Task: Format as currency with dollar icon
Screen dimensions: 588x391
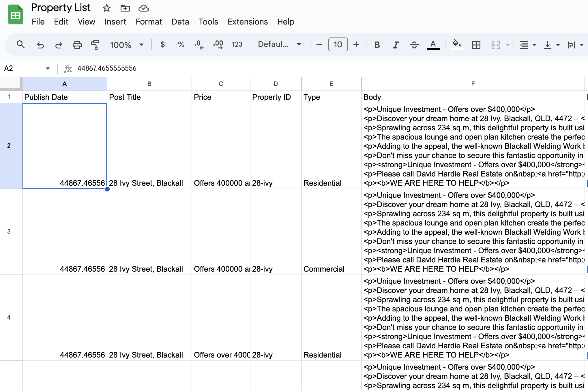Action: coord(163,44)
